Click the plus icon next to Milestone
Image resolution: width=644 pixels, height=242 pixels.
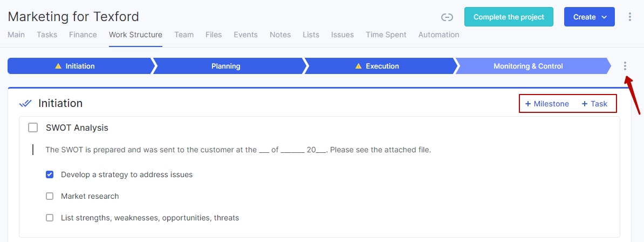coord(528,104)
